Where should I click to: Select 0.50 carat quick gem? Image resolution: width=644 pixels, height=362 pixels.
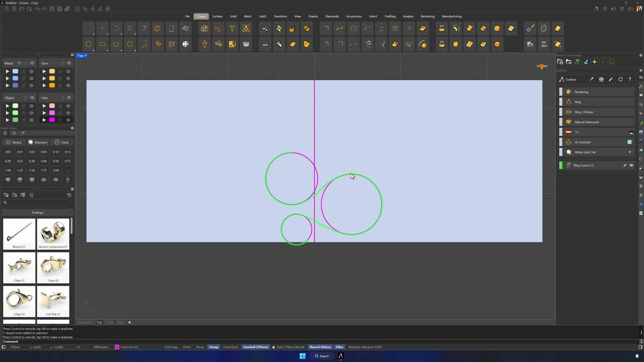[x=56, y=161]
